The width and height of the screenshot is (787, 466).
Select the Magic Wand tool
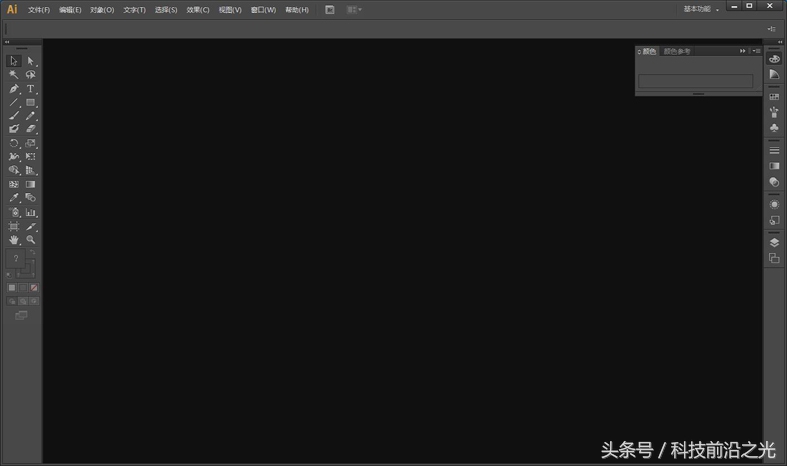tap(14, 75)
